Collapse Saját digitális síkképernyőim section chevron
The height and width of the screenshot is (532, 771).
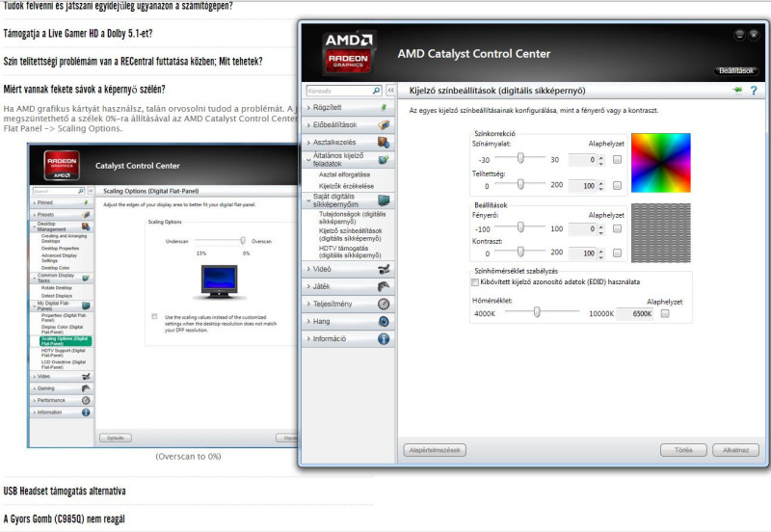tap(308, 200)
